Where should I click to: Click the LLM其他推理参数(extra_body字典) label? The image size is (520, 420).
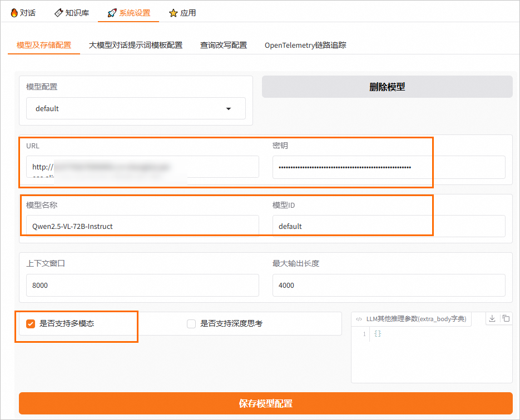[416, 319]
